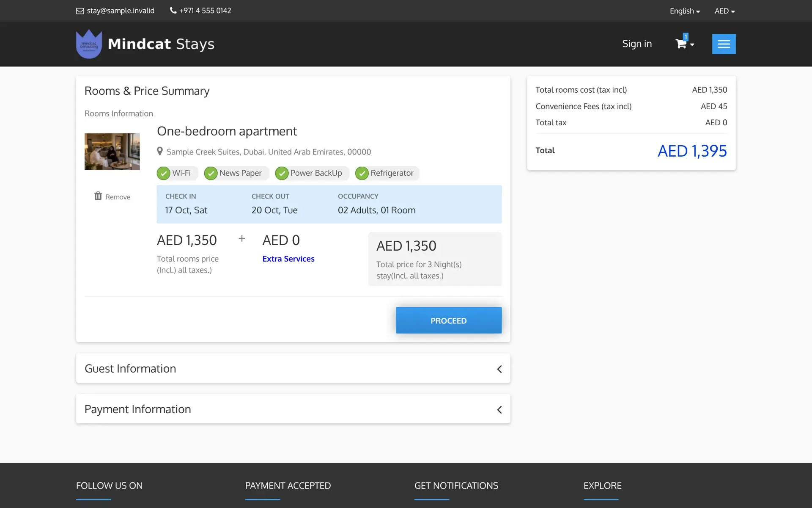Click the Mindcat Stays logo icon

(x=89, y=44)
